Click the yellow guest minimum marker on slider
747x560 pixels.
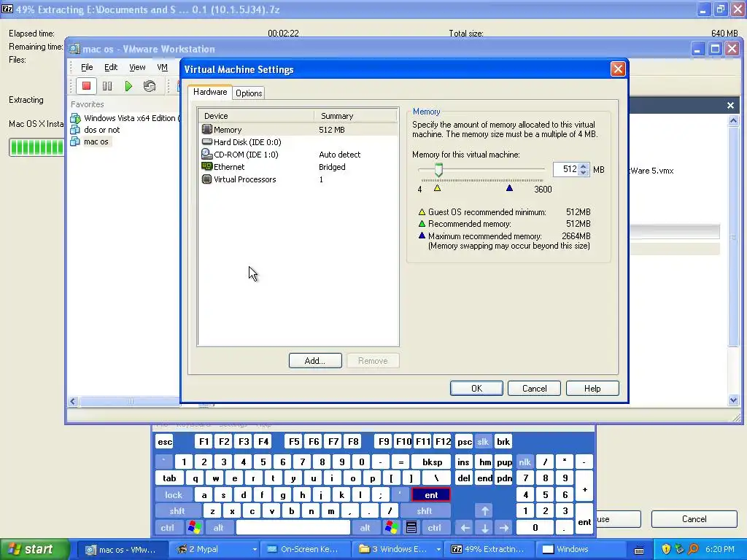[438, 188]
